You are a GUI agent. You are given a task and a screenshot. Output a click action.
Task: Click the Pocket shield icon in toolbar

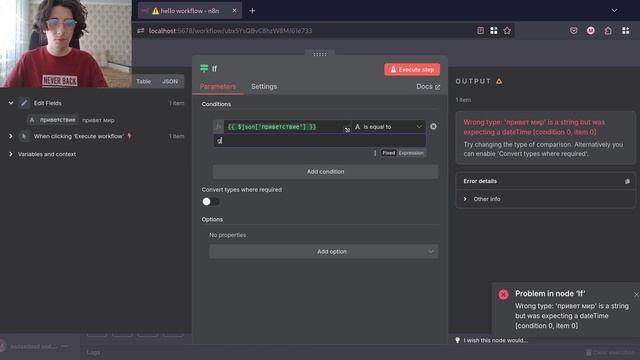[x=573, y=31]
